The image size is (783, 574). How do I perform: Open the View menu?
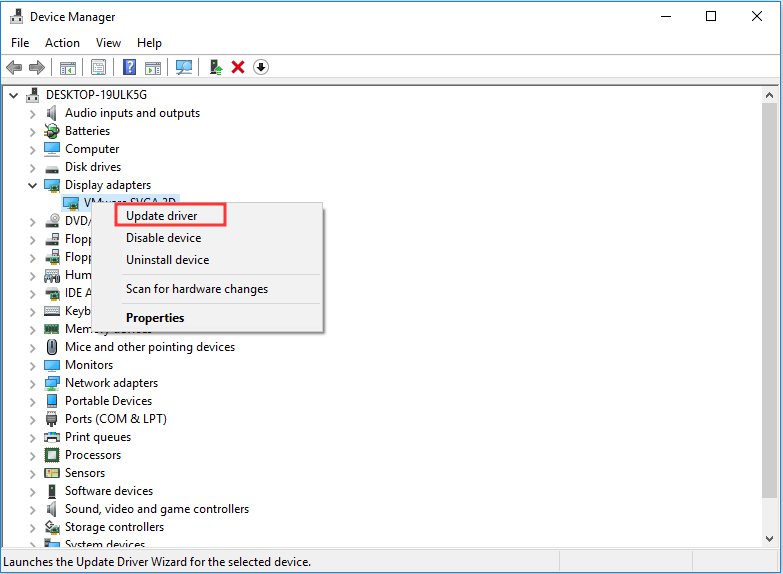(x=108, y=43)
